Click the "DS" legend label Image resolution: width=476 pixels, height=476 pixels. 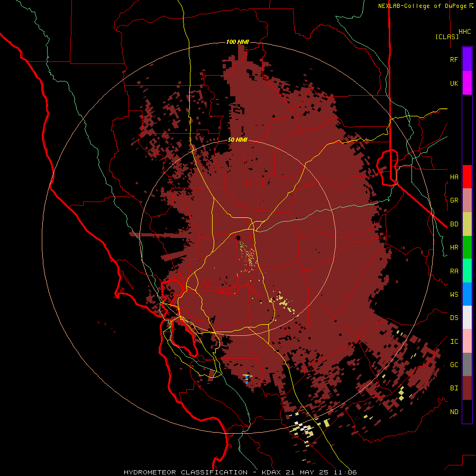(454, 317)
